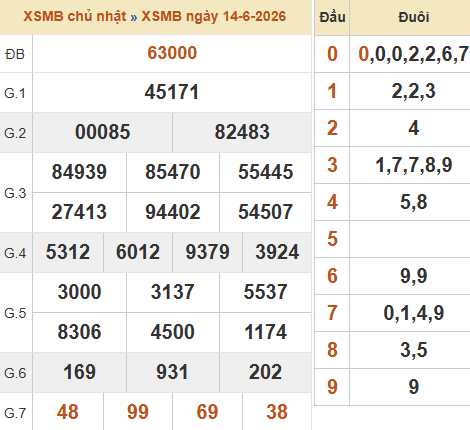Click G.5 number 3137
470x430 pixels.
(172, 292)
